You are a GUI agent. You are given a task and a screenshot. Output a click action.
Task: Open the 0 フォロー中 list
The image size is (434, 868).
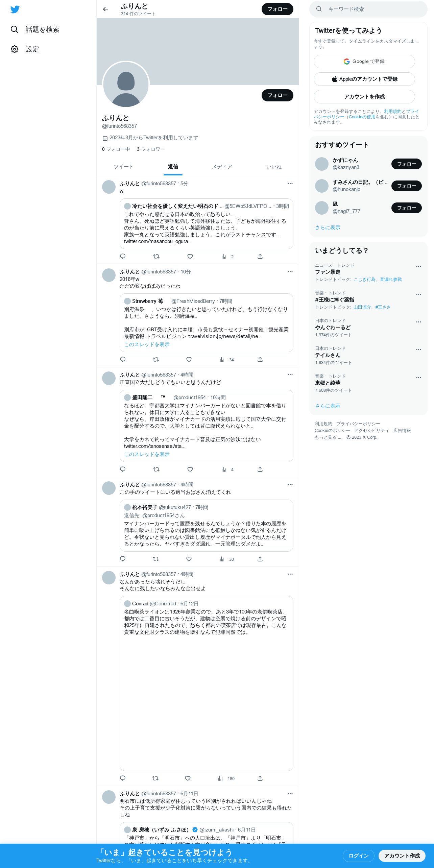click(116, 149)
